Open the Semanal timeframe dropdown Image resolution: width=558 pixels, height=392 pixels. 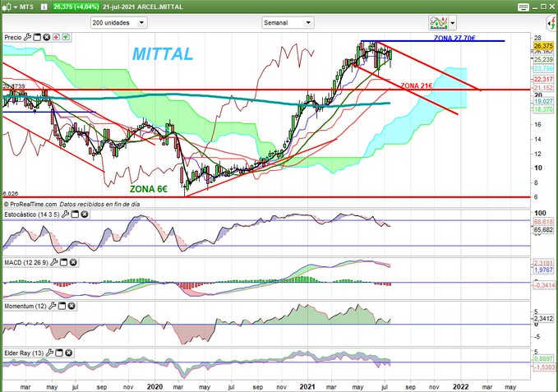point(288,23)
